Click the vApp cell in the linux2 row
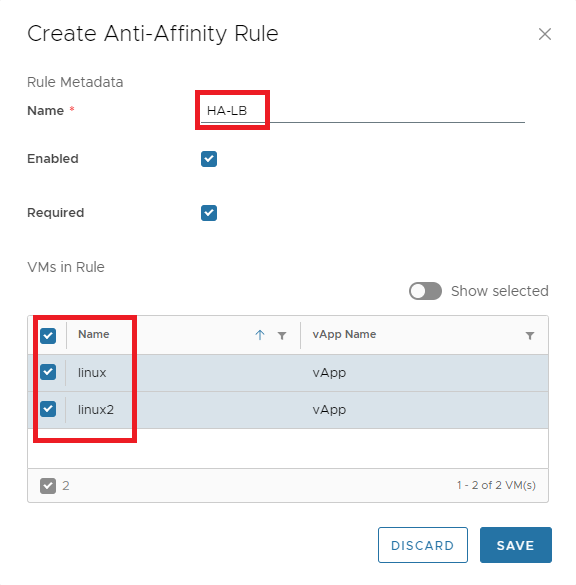This screenshot has height=585, width=576. [329, 410]
